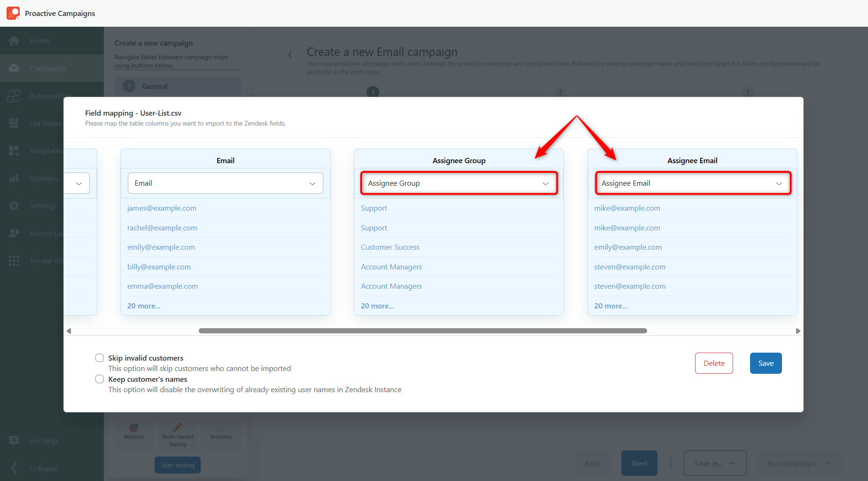The height and width of the screenshot is (481, 868).
Task: Expand the Assignee Group field dropdown
Action: (458, 183)
